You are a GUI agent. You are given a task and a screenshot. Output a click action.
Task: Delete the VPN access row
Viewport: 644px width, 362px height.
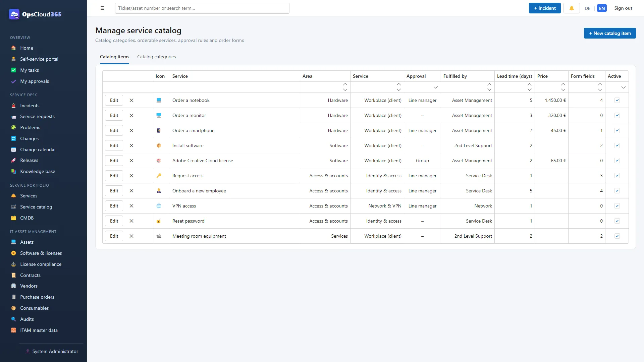click(x=131, y=206)
